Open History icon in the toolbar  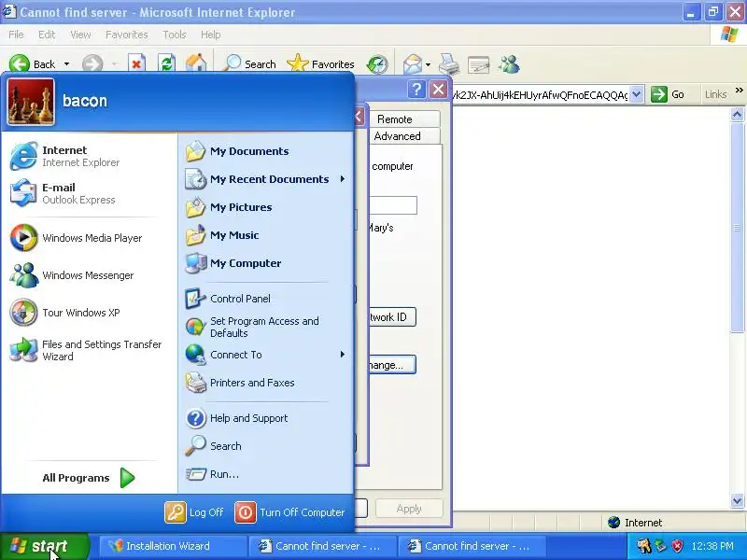point(377,63)
